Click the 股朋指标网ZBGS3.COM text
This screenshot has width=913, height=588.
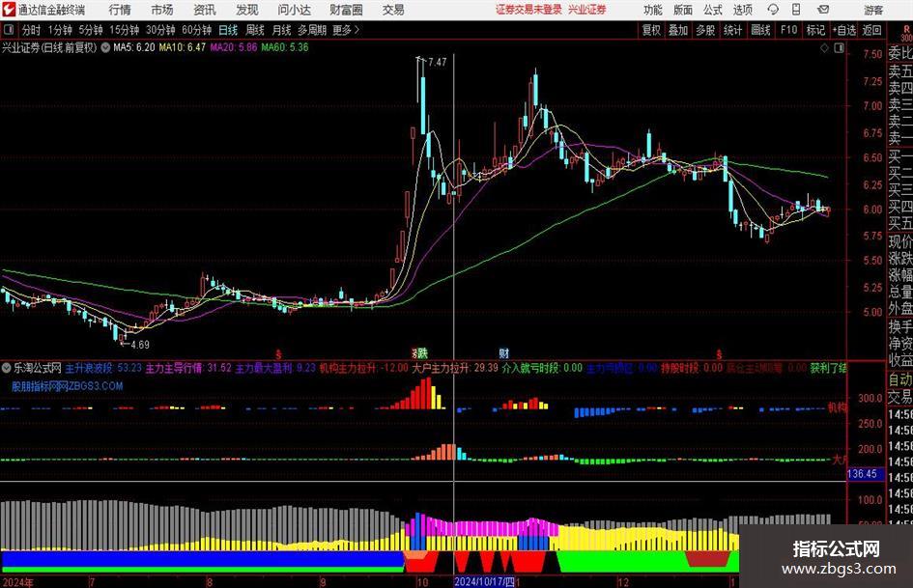68,386
